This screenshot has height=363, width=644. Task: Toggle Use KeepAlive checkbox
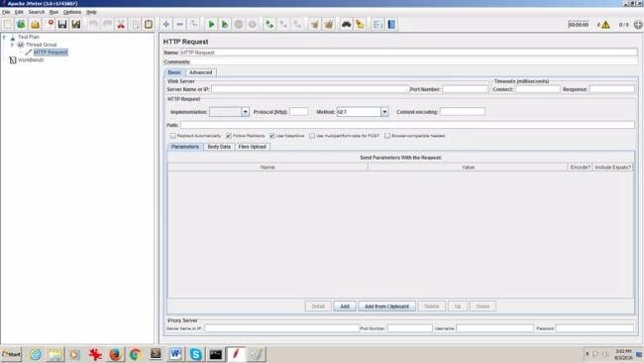tap(272, 136)
